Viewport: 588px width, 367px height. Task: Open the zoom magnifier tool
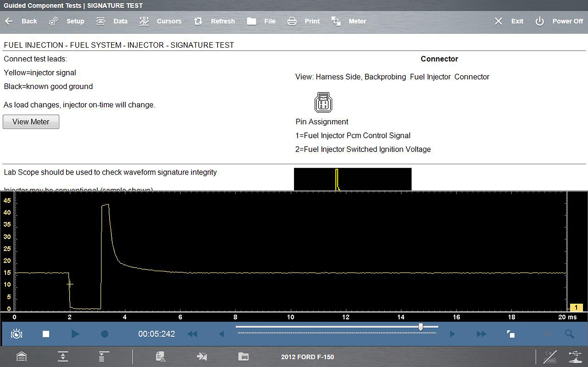pos(569,334)
